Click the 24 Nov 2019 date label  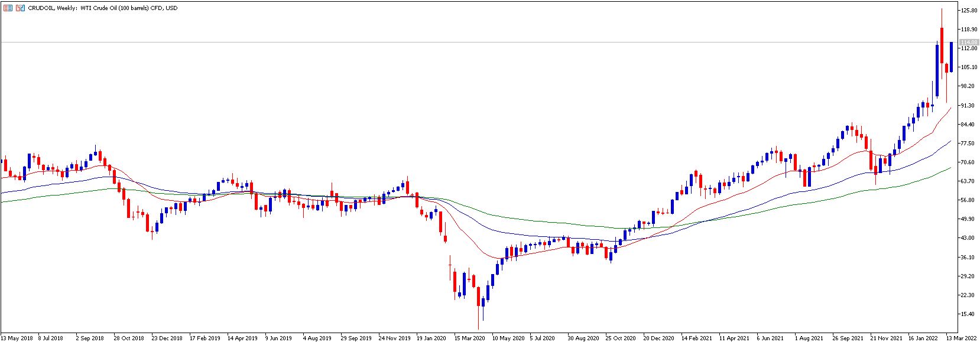394,338
